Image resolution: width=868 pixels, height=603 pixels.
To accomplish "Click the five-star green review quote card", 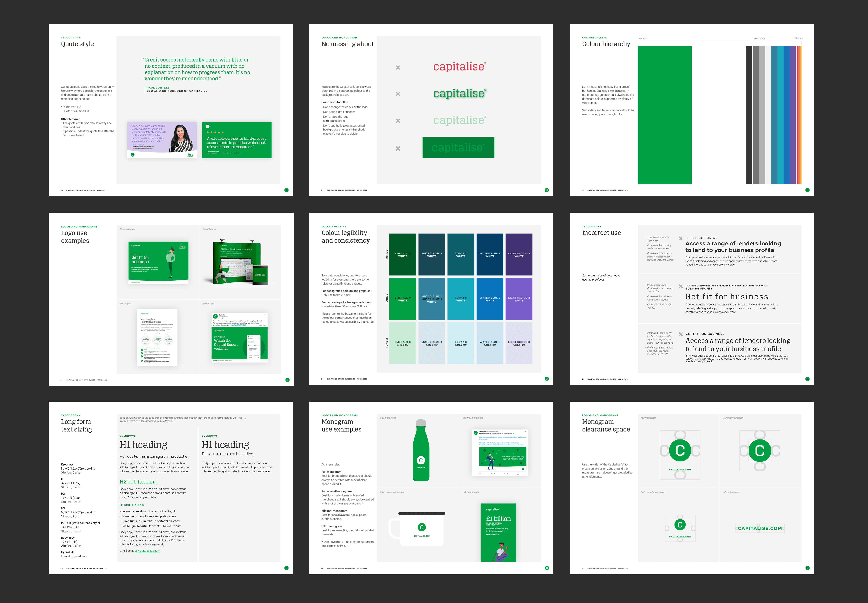I will (237, 140).
